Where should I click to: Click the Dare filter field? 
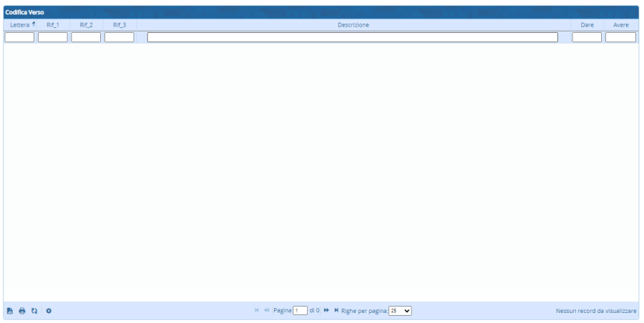(587, 37)
